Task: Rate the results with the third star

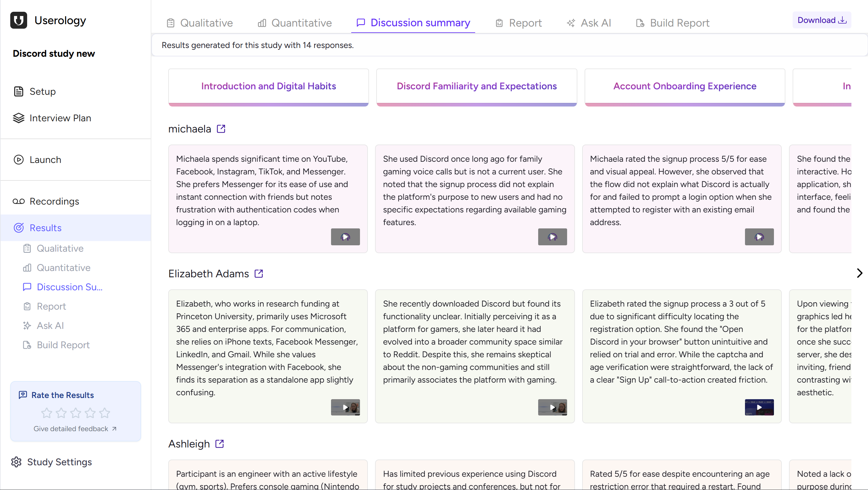Action: [x=75, y=413]
